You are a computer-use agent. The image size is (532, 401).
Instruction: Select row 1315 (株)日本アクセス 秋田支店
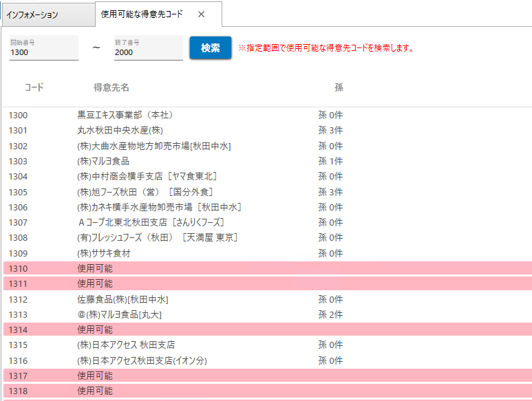pyautogui.click(x=268, y=345)
